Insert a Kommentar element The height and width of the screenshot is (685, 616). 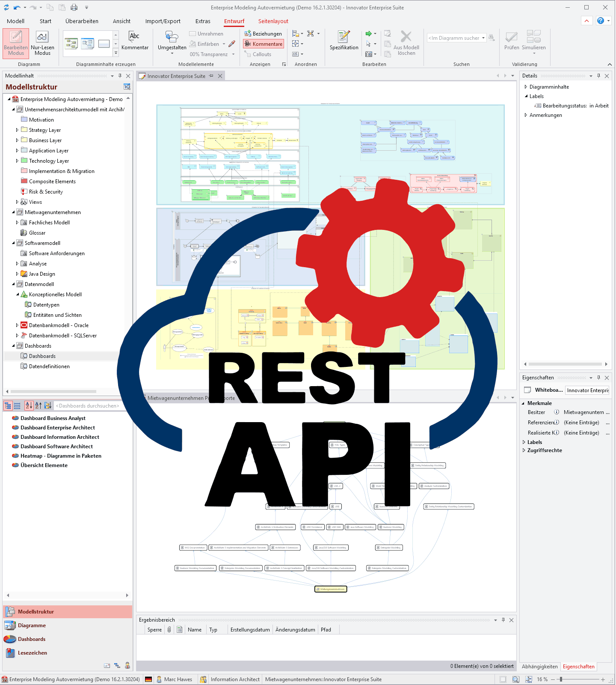coord(135,41)
